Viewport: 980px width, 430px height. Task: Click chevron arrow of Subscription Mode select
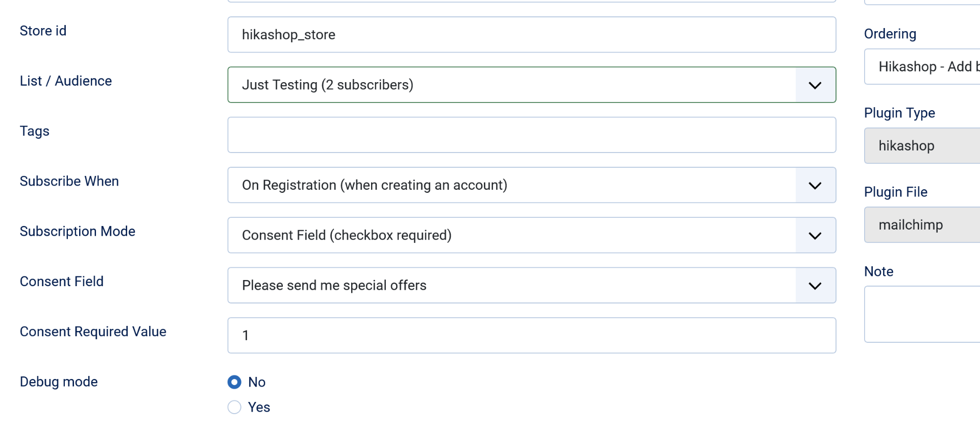[x=815, y=236]
